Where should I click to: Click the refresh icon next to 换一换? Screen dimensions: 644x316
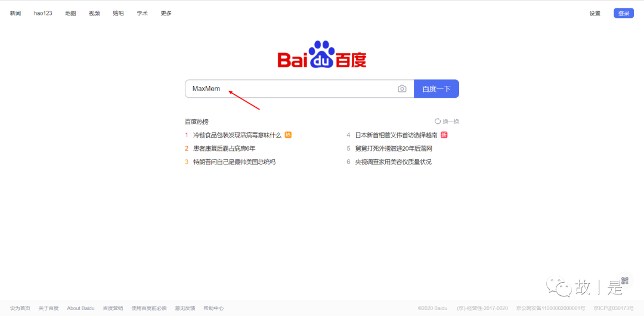coord(438,121)
